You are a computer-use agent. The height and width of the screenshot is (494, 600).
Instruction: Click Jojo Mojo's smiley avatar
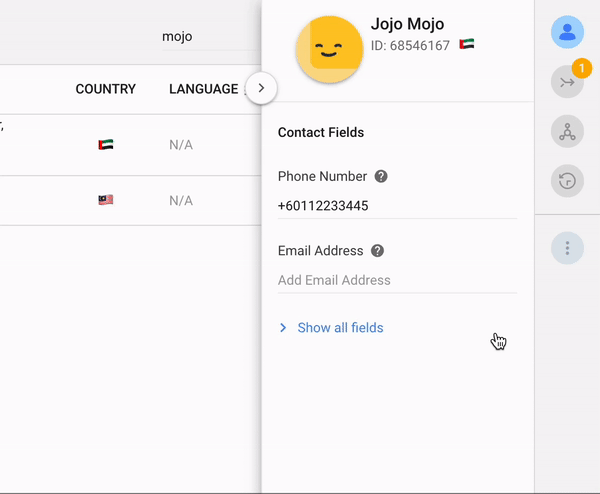(x=329, y=49)
